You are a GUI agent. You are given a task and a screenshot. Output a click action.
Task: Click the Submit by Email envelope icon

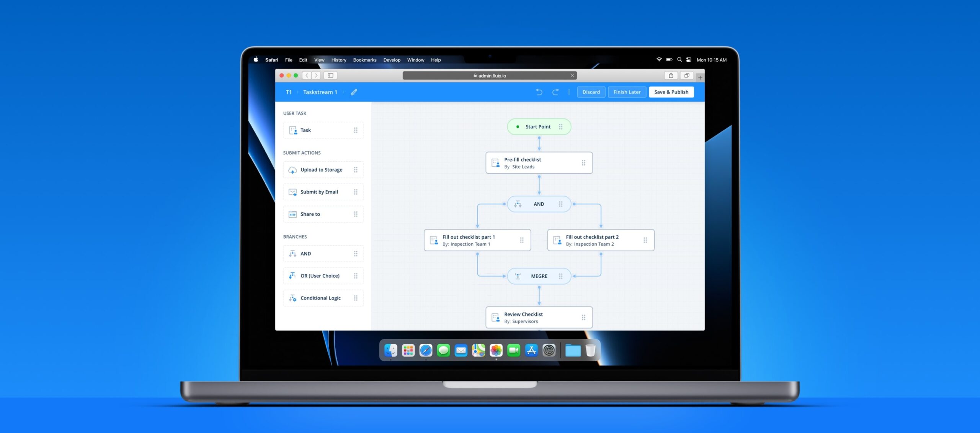(292, 192)
